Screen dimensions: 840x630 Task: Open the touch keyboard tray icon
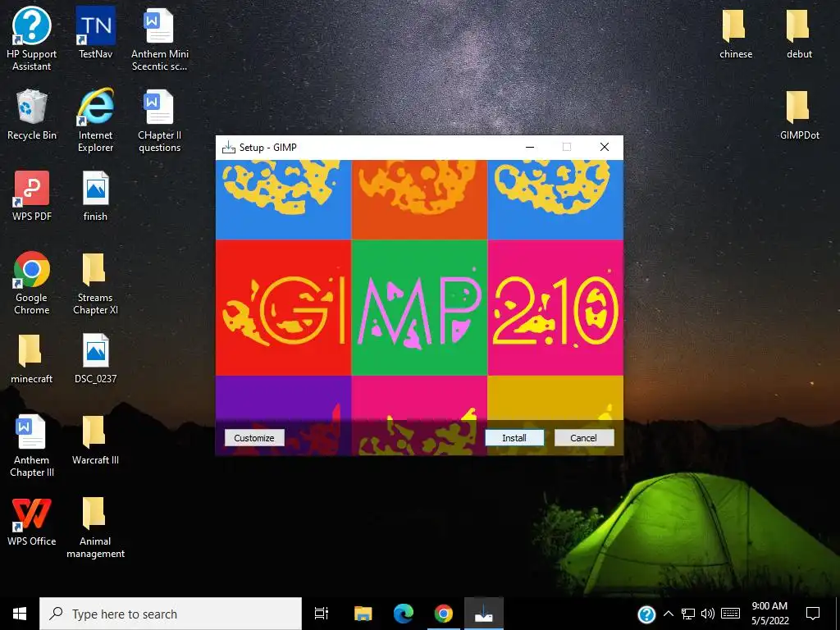(x=730, y=614)
